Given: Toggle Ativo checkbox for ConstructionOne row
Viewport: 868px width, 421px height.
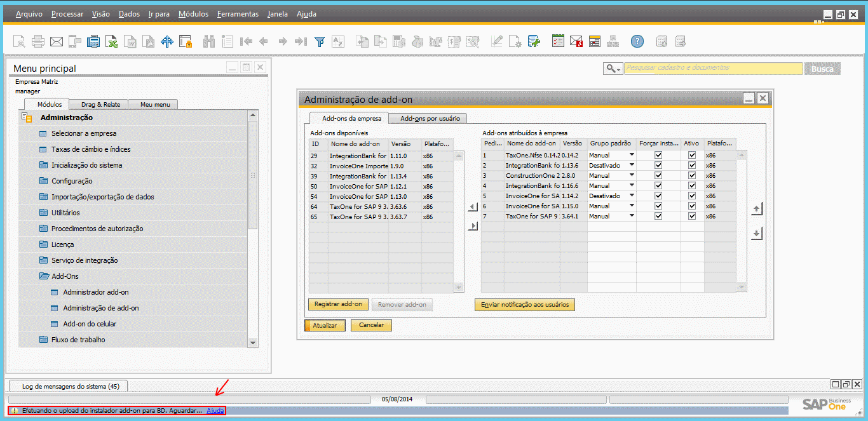Looking at the screenshot, I should [x=692, y=175].
